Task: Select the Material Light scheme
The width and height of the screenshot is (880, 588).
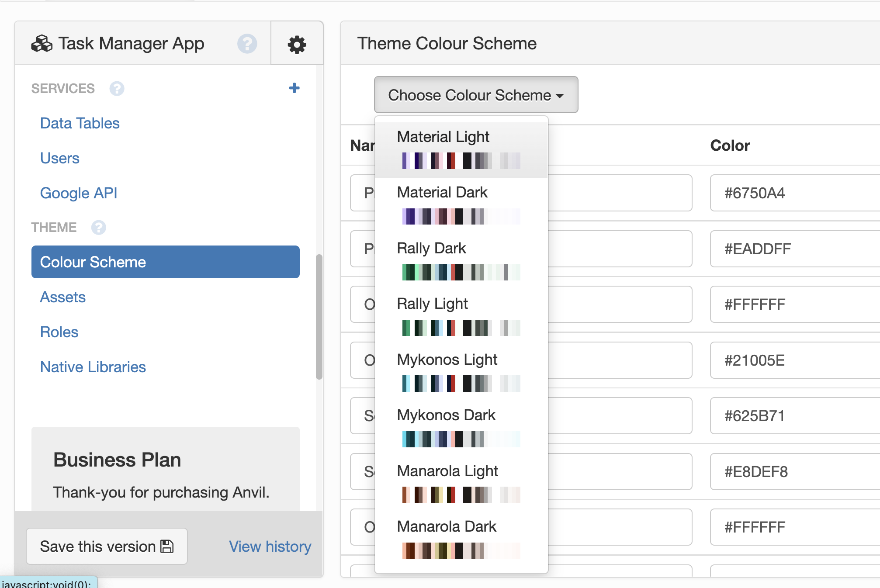Action: coord(461,149)
